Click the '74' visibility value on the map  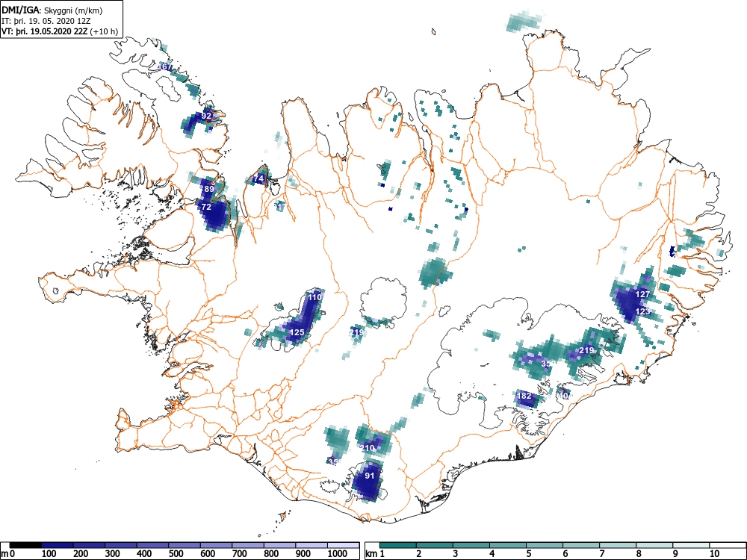[x=258, y=179]
